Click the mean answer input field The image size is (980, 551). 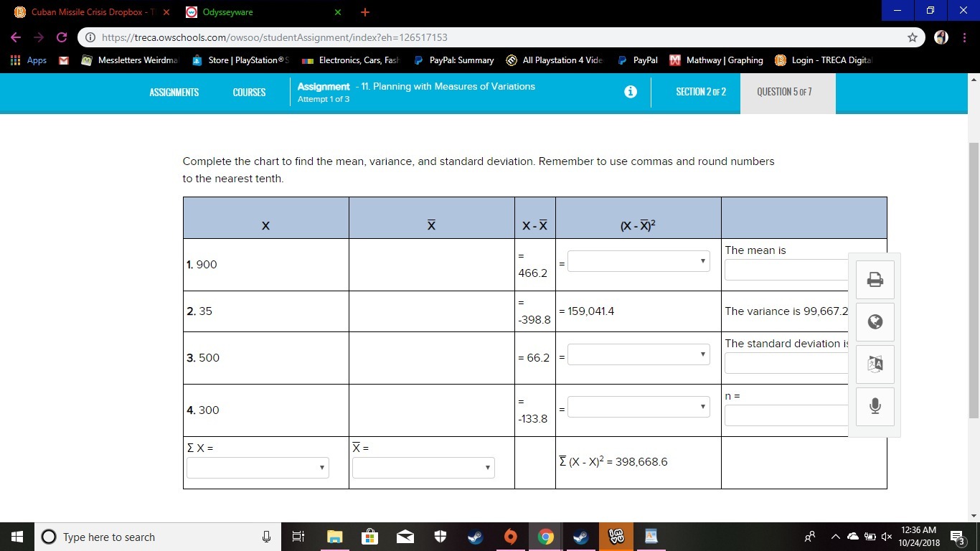787,270
